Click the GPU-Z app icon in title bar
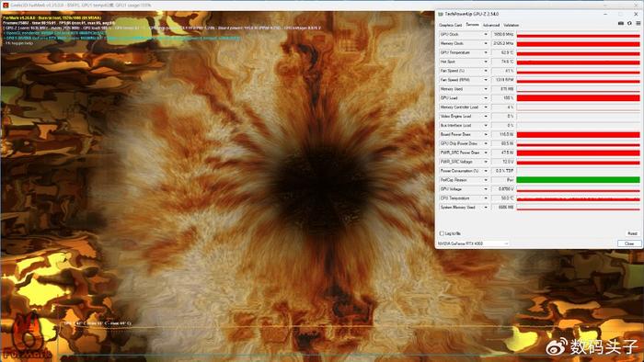This screenshot has height=362, width=644. pos(441,15)
